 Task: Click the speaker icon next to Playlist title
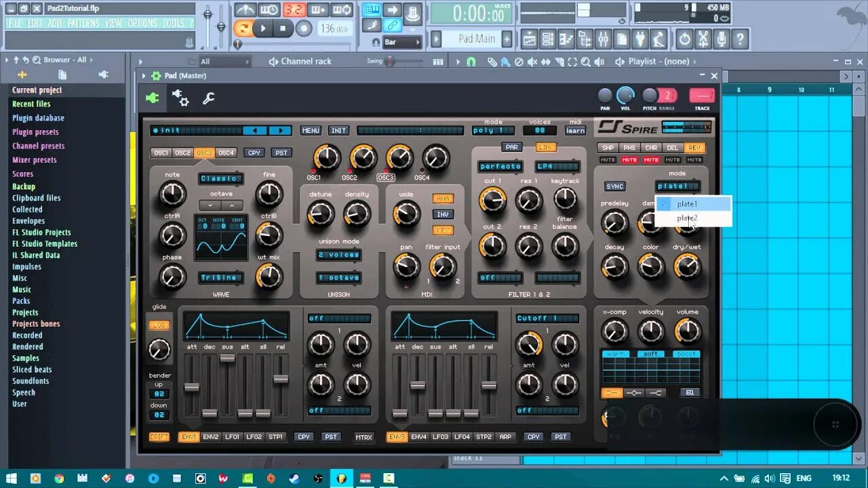coord(620,62)
